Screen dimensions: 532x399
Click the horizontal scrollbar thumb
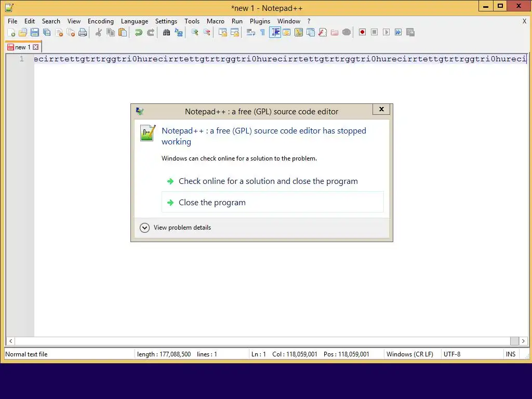[x=514, y=341]
